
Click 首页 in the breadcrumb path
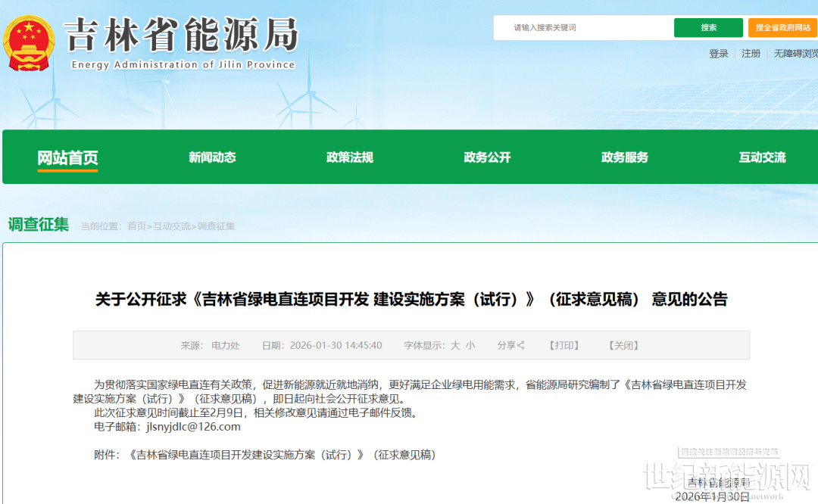tap(136, 226)
